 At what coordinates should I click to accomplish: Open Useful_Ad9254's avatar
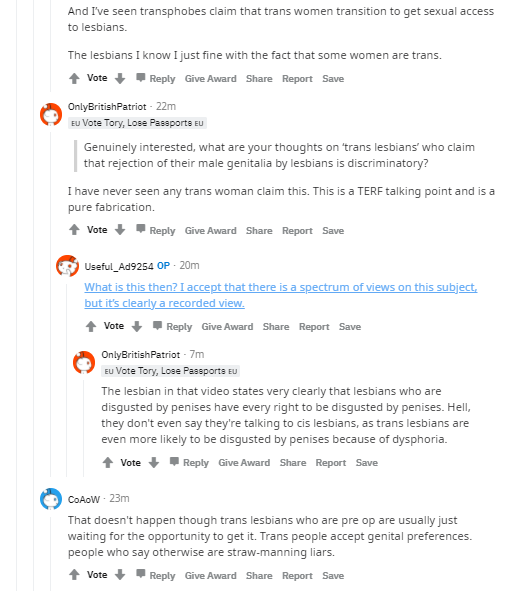point(67,266)
